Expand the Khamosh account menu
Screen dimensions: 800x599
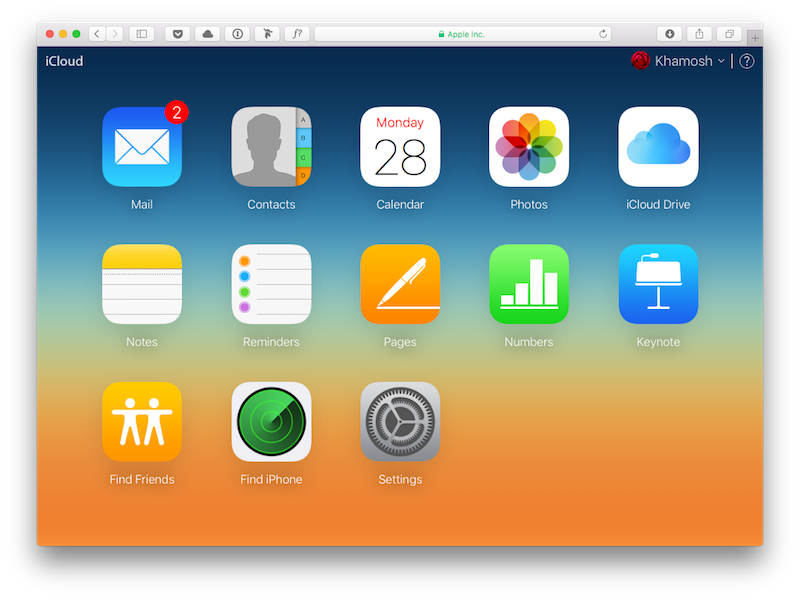[x=688, y=61]
